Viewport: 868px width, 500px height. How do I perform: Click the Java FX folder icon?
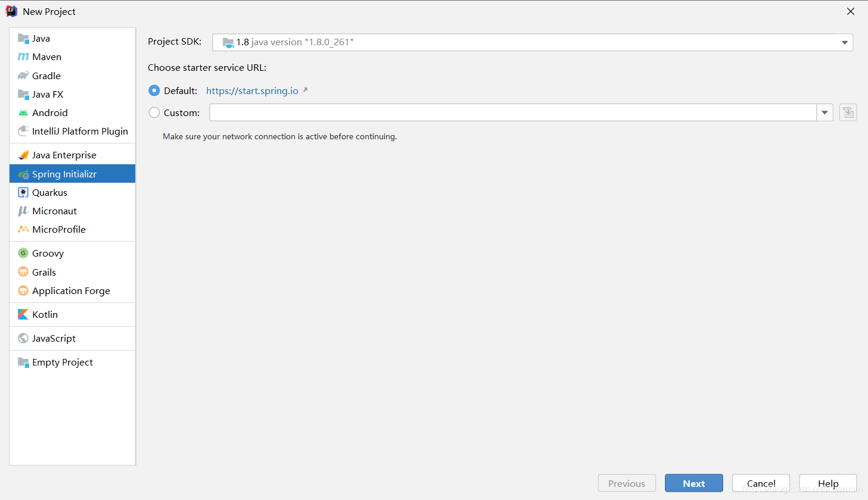pos(23,94)
